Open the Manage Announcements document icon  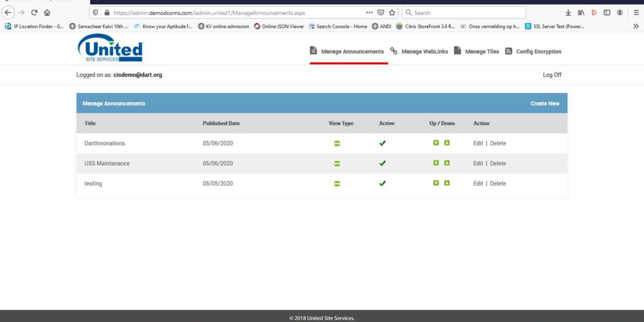click(312, 50)
